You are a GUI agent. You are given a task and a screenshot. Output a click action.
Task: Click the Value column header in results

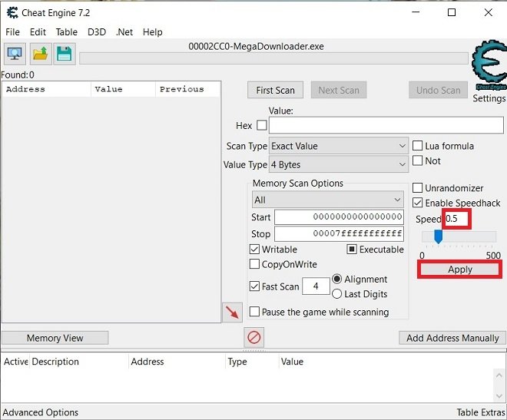(123, 89)
